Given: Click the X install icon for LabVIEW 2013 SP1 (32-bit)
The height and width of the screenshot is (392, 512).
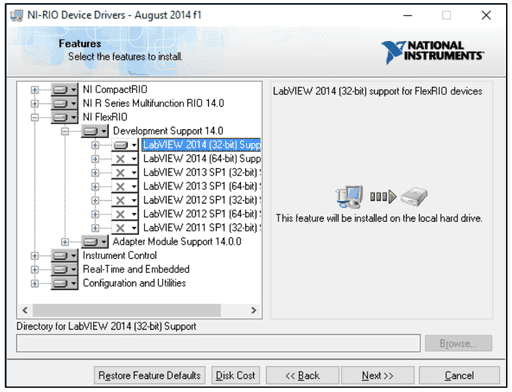Looking at the screenshot, I should click(x=121, y=173).
